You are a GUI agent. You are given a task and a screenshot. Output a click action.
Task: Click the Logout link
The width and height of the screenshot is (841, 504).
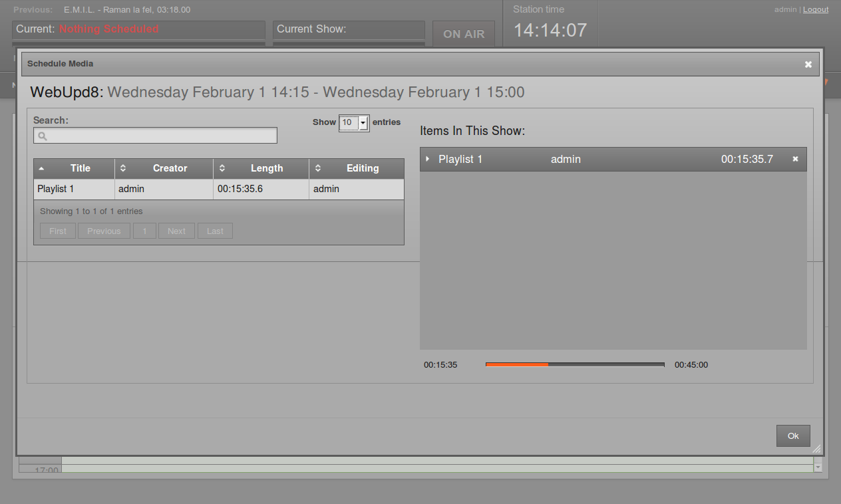815,9
